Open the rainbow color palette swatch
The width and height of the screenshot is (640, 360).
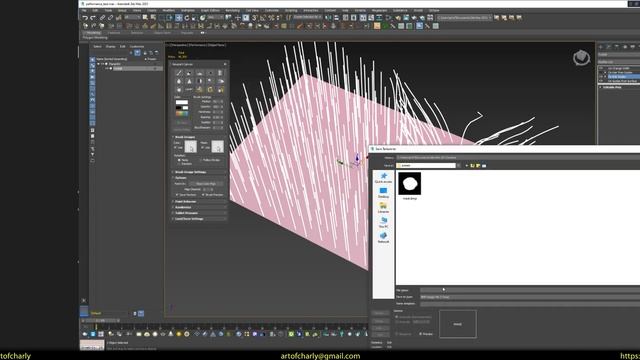point(182,113)
